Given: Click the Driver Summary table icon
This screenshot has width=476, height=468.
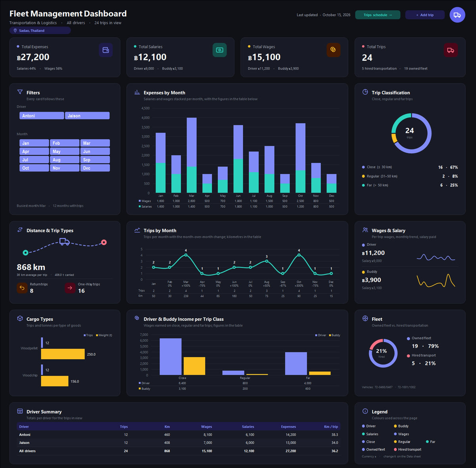Looking at the screenshot, I should [20, 411].
